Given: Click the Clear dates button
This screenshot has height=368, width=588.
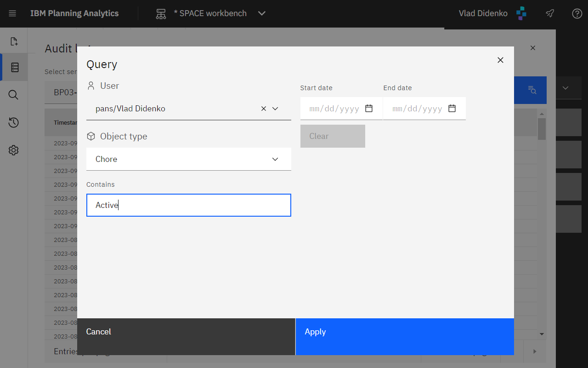Looking at the screenshot, I should point(333,136).
